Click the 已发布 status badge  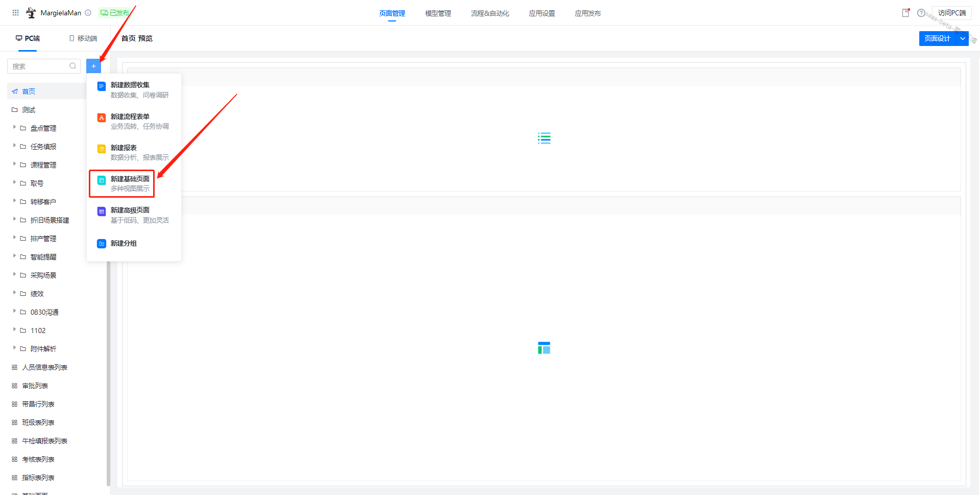[x=114, y=13]
